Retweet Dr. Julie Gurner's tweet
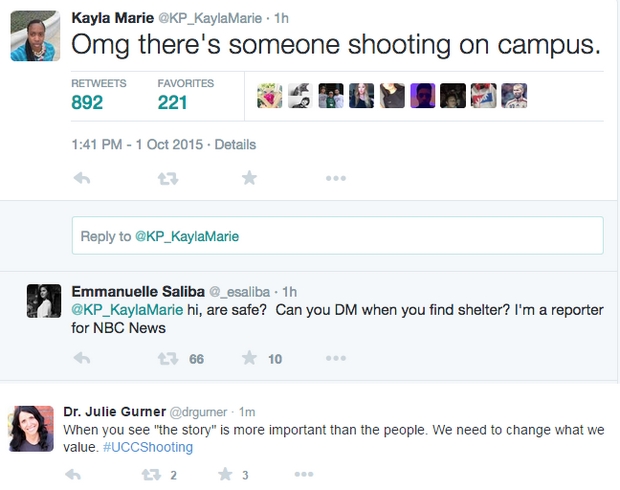Screen dimensions: 620x490 [150, 475]
